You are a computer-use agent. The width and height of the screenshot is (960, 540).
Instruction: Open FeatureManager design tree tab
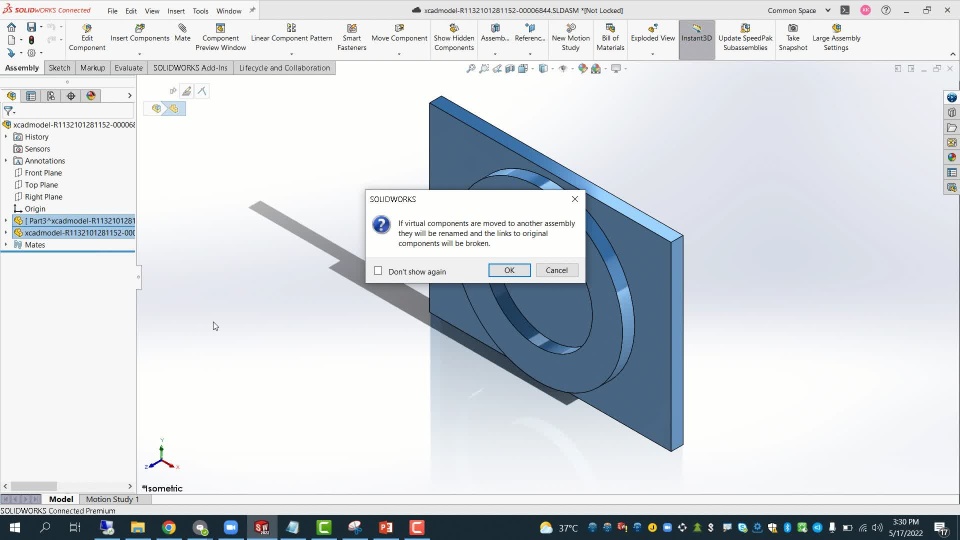point(11,96)
